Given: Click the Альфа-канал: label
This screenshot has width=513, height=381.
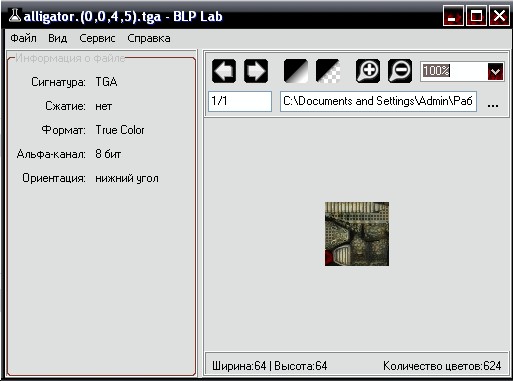Looking at the screenshot, I should (x=51, y=154).
